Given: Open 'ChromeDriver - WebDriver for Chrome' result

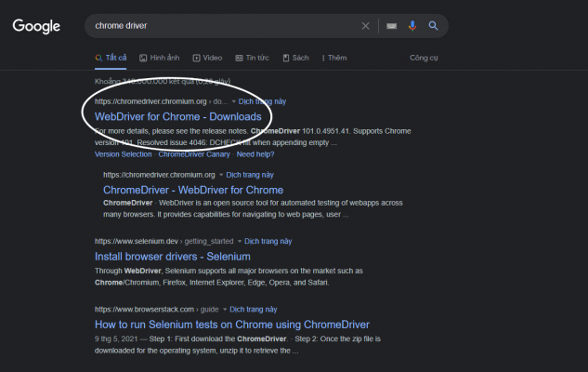Looking at the screenshot, I should tap(193, 190).
